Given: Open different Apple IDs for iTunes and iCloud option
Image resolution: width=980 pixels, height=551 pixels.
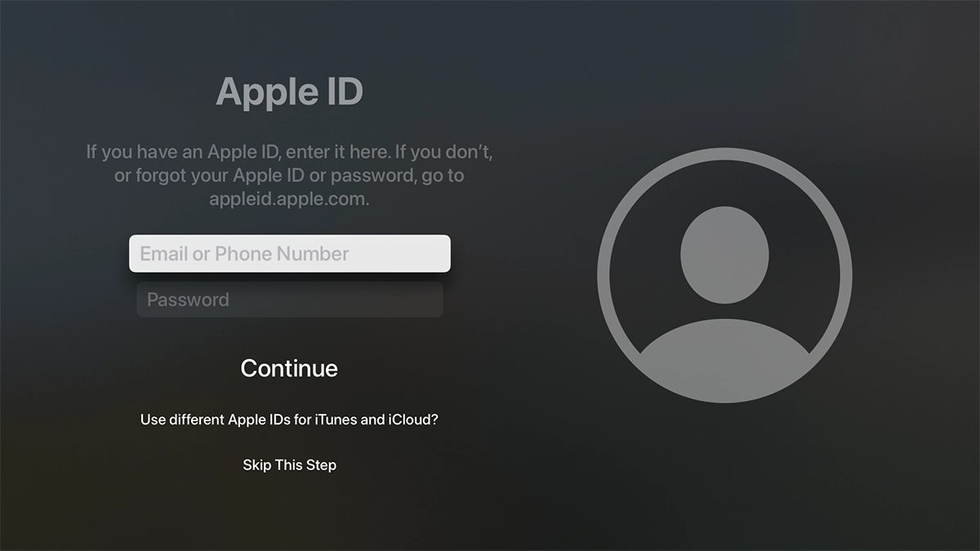Looking at the screenshot, I should [x=289, y=419].
